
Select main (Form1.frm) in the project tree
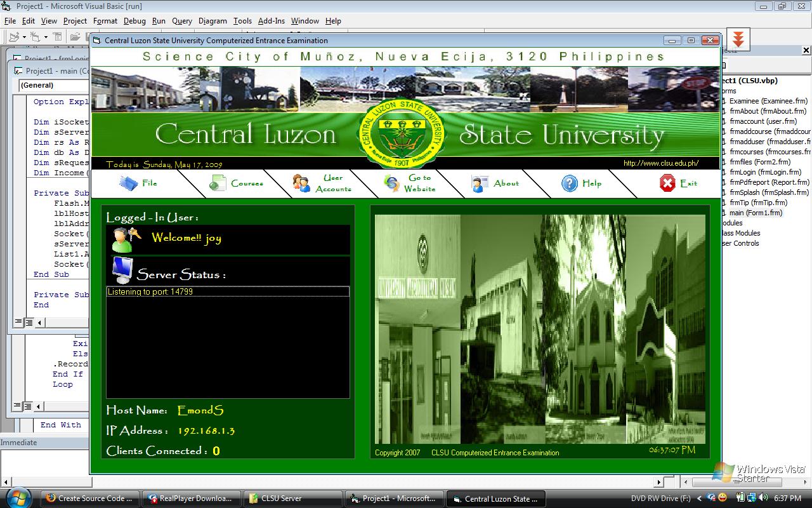click(x=756, y=213)
